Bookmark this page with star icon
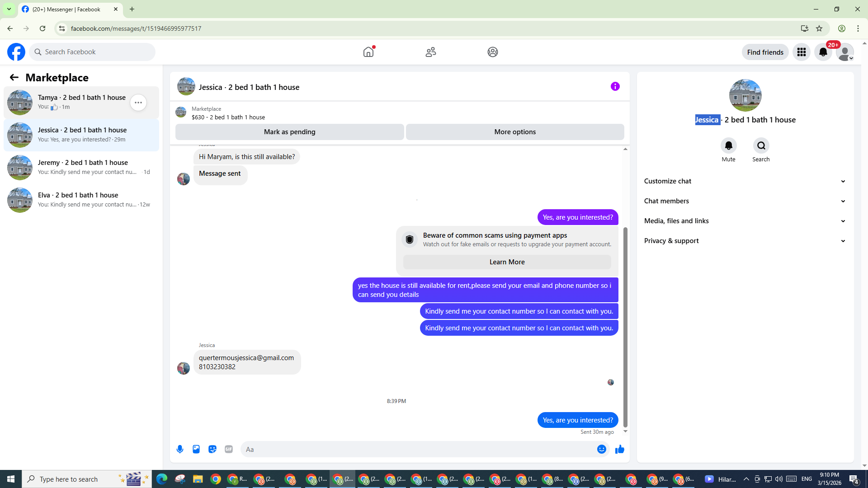 click(x=819, y=28)
